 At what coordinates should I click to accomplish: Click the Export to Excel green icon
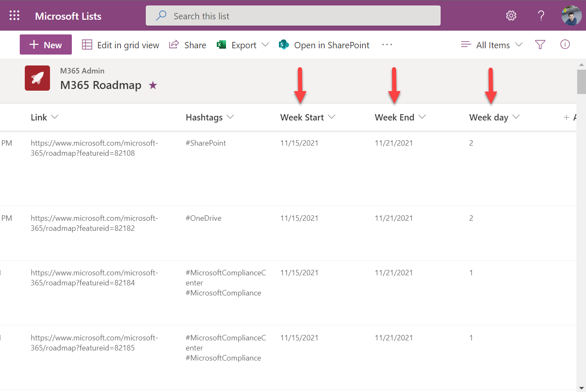221,44
